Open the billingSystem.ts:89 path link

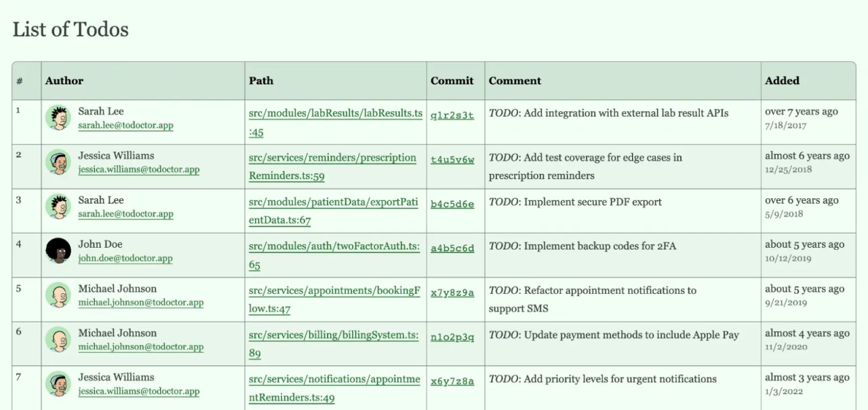click(x=334, y=344)
